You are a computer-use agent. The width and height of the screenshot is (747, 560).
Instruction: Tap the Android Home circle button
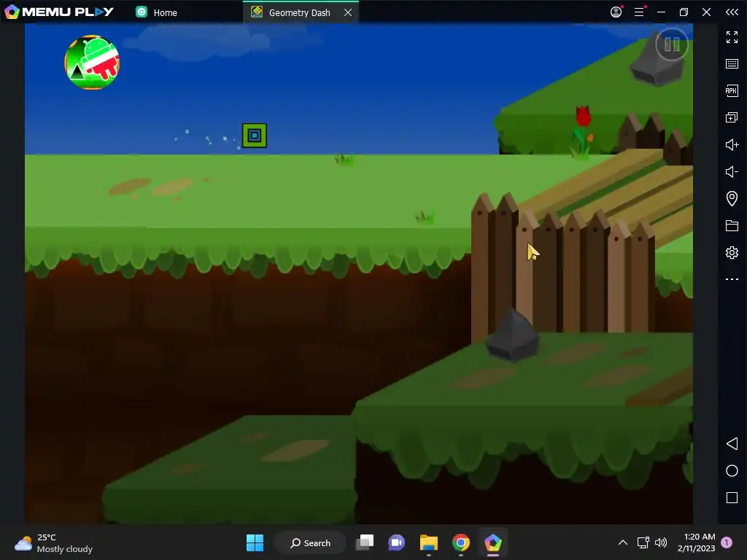click(732, 471)
